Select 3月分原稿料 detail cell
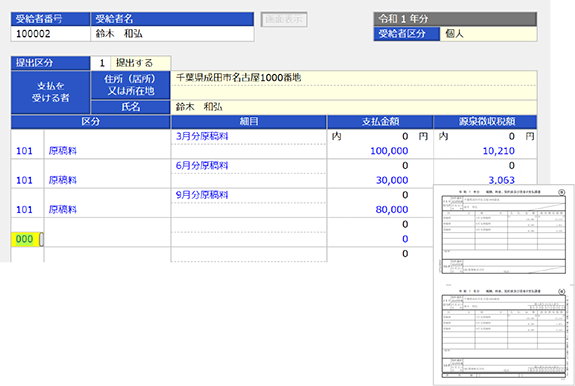This screenshot has height=386, width=575. pos(249,136)
